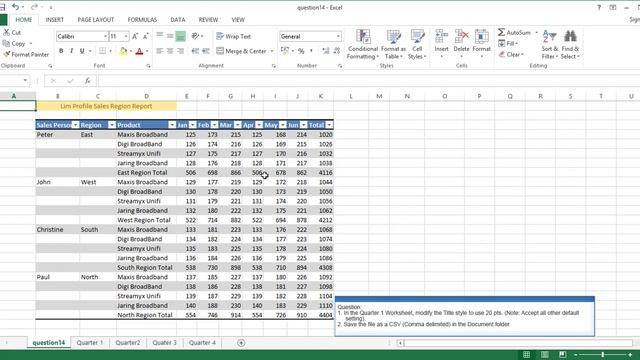Open Find & Select menu
This screenshot has width=640, height=360.
click(x=570, y=44)
